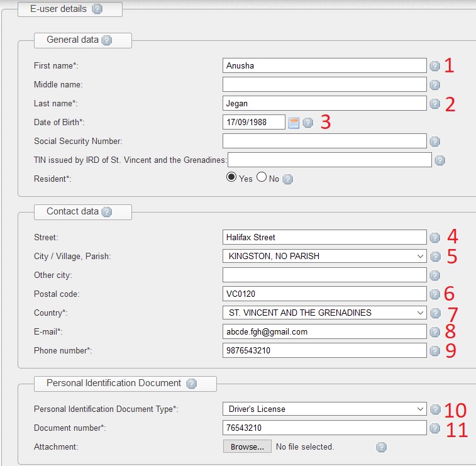The height and width of the screenshot is (466, 476).
Task: Click help icon beside First name field
Action: coord(434,66)
